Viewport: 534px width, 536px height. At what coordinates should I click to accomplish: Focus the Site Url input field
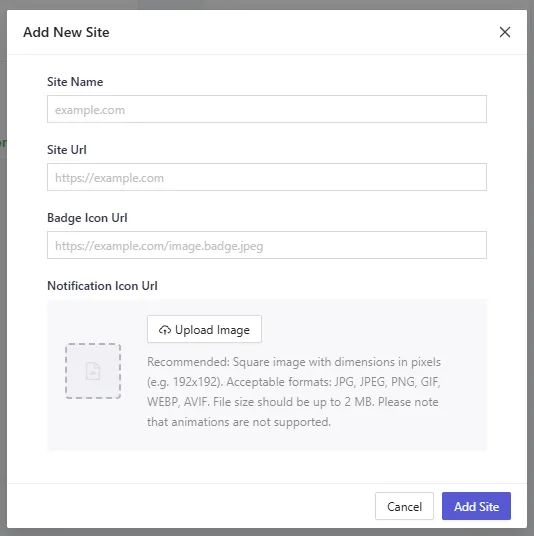coord(267,177)
